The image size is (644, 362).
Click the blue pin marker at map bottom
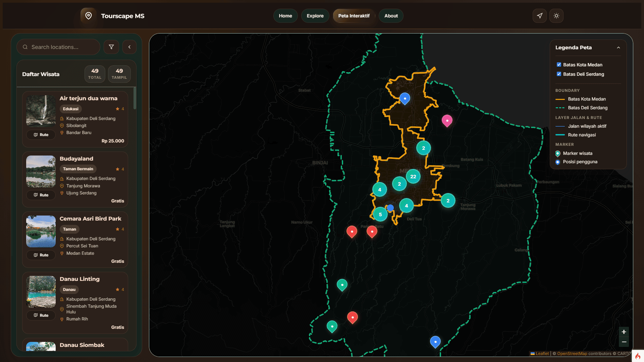tap(435, 342)
